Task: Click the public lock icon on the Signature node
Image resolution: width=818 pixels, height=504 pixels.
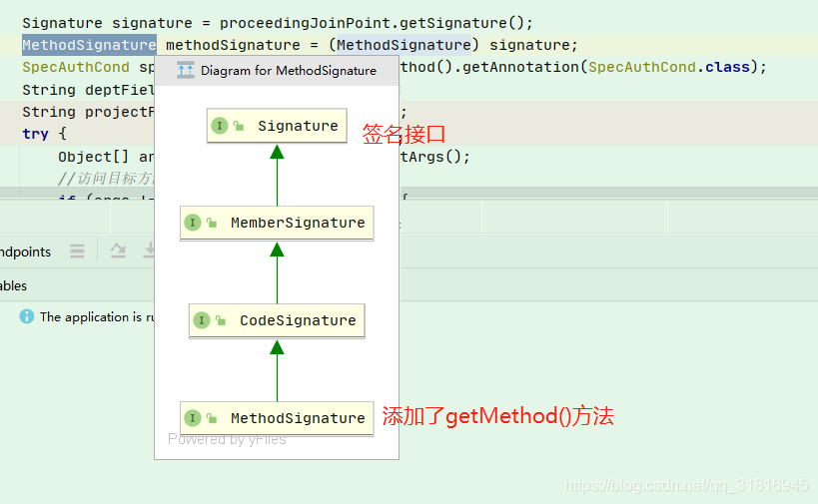Action: click(x=239, y=126)
